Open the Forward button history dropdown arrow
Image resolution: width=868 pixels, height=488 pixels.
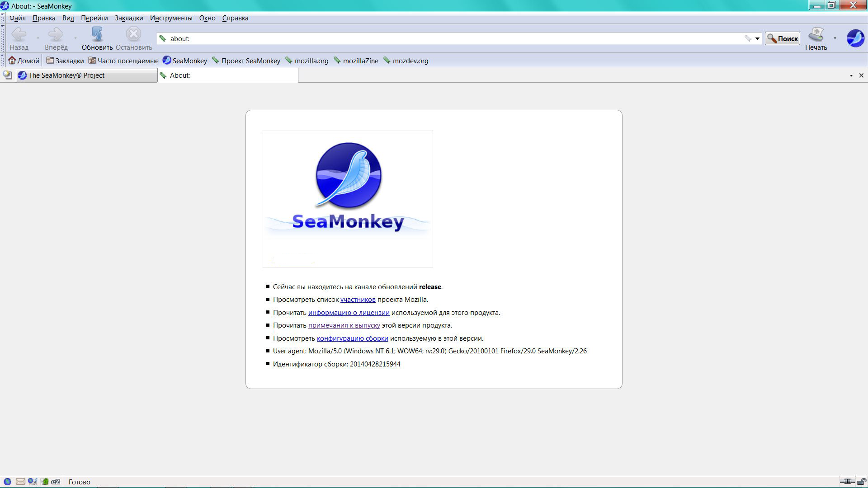[75, 38]
